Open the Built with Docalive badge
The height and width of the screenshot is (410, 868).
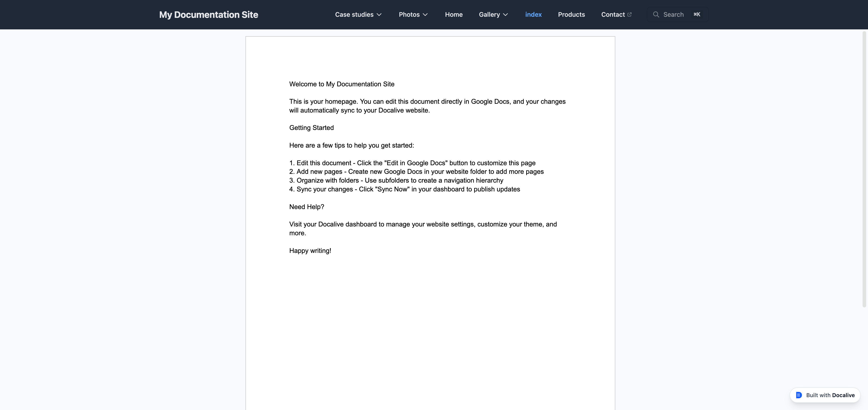point(825,395)
